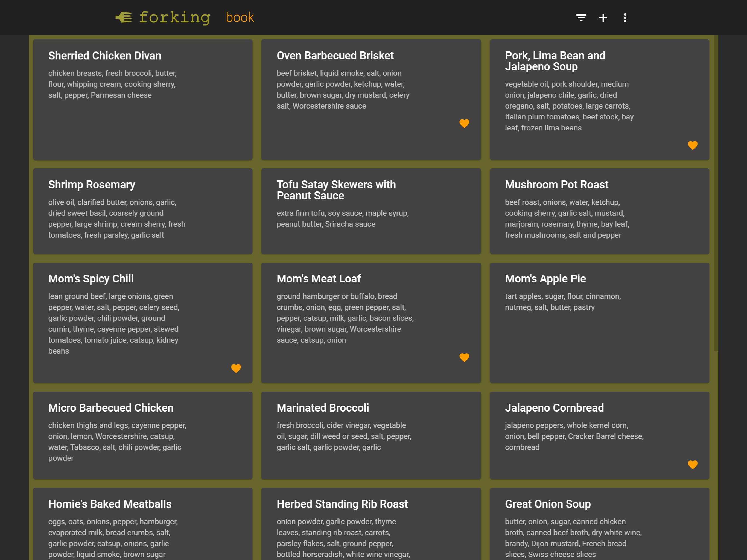The width and height of the screenshot is (747, 560).
Task: Toggle favorite heart on Mom's Spicy Chili
Action: [x=236, y=369]
